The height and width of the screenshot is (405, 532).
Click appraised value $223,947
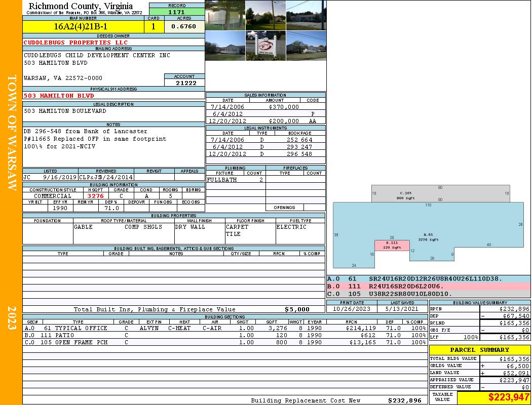[514, 380]
